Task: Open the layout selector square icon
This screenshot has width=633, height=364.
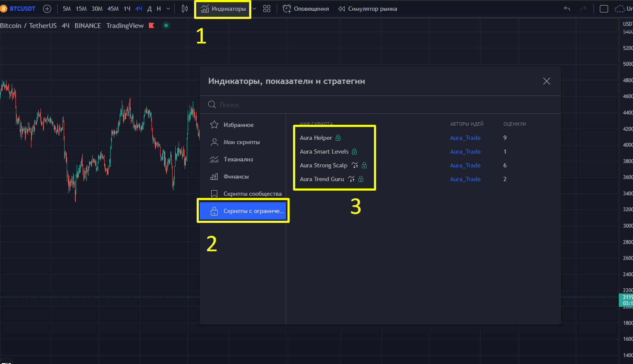Action: 604,9
